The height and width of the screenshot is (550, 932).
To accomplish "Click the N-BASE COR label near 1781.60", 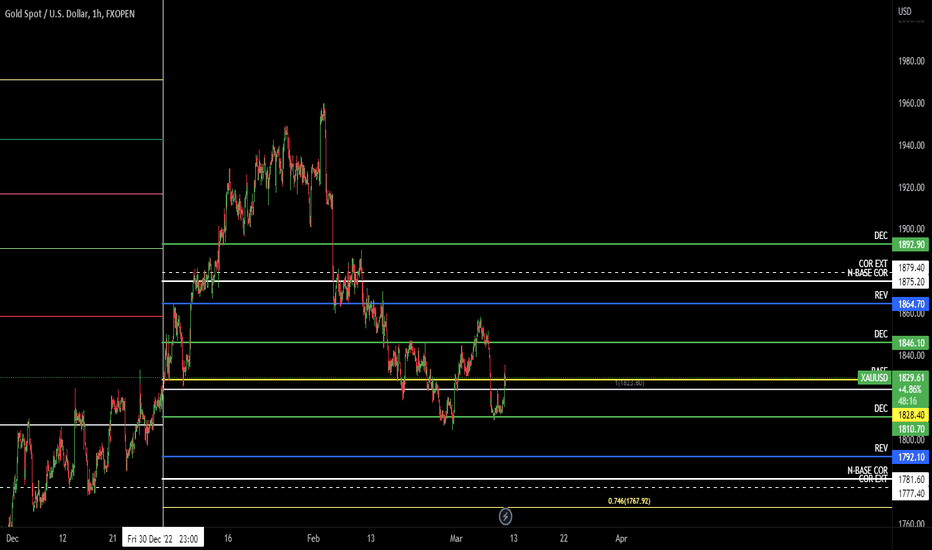I will point(867,470).
